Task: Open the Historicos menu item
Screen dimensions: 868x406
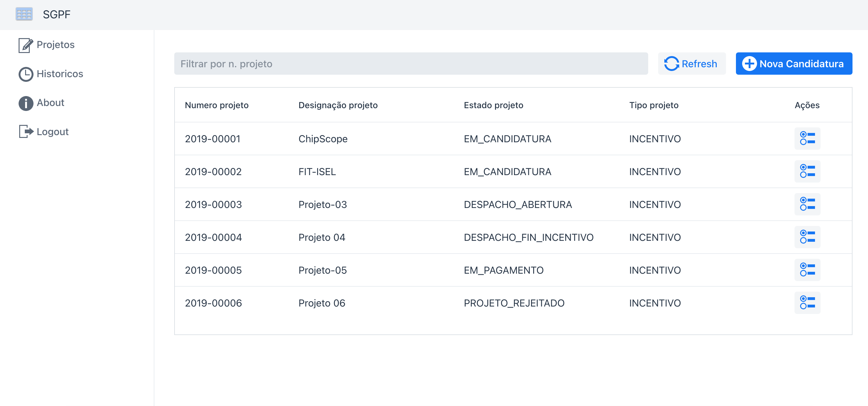Action: (60, 73)
